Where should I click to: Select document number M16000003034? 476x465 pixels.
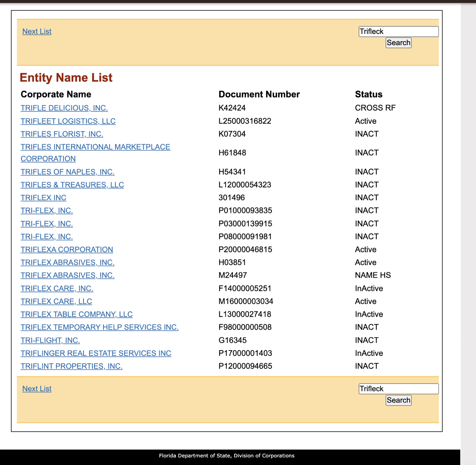tap(246, 301)
